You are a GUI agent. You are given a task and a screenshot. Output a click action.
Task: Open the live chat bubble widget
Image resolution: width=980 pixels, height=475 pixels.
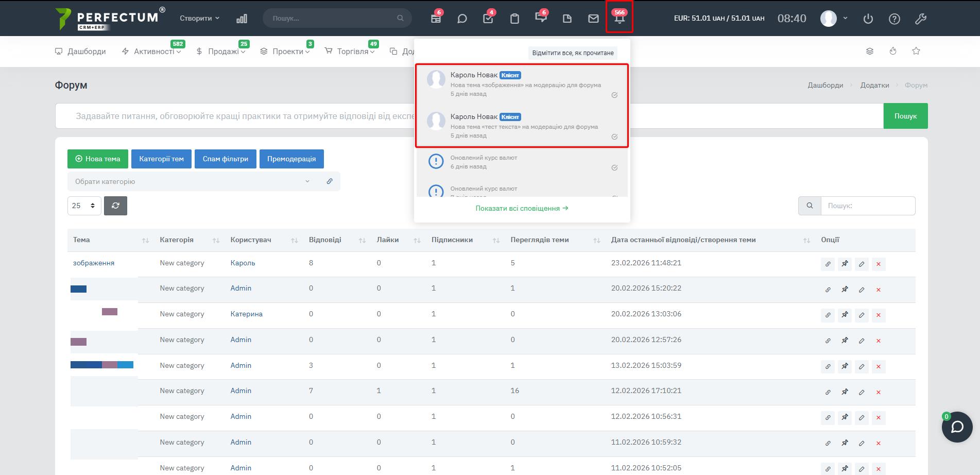pos(957,427)
